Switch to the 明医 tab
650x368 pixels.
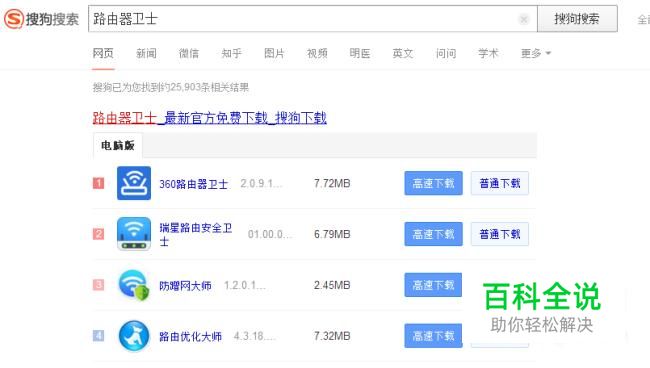pos(360,53)
